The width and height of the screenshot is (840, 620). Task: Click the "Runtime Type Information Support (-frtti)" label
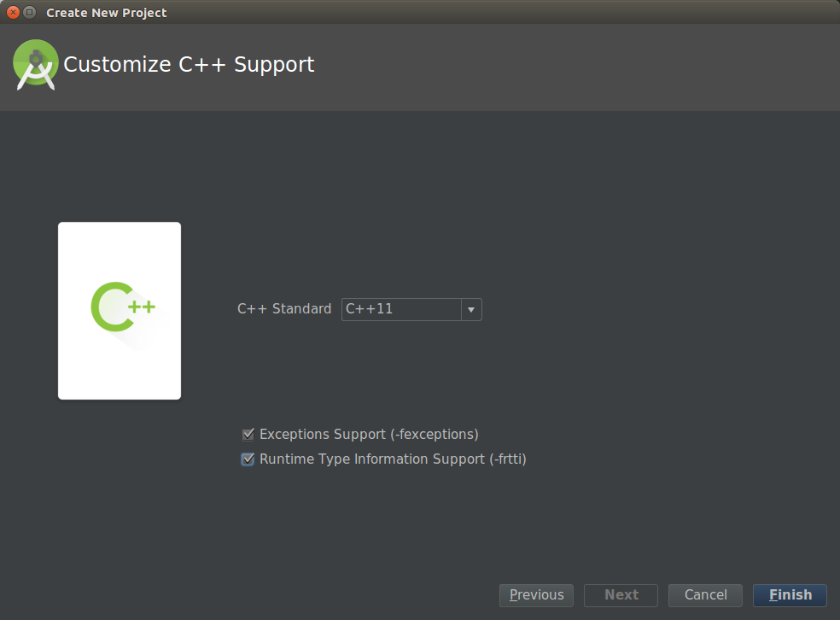coord(393,459)
